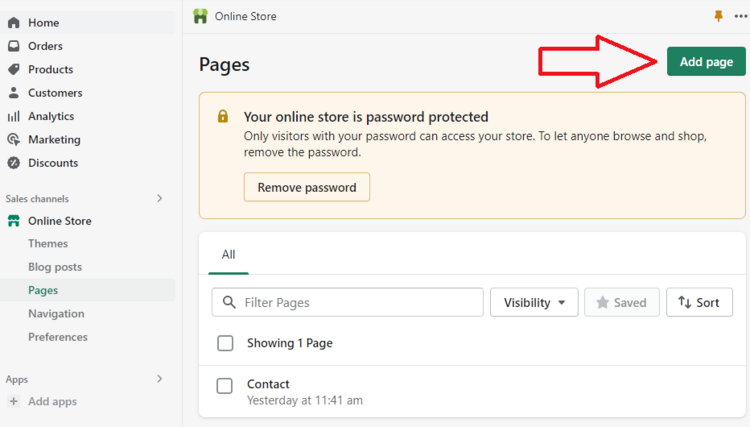Expand the Apps section chevron
The height and width of the screenshot is (427, 750).
pos(159,379)
